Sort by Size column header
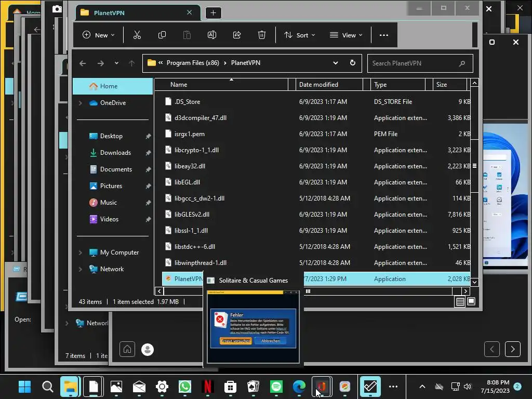Screen dimensions: 532x399 click(x=450, y=85)
